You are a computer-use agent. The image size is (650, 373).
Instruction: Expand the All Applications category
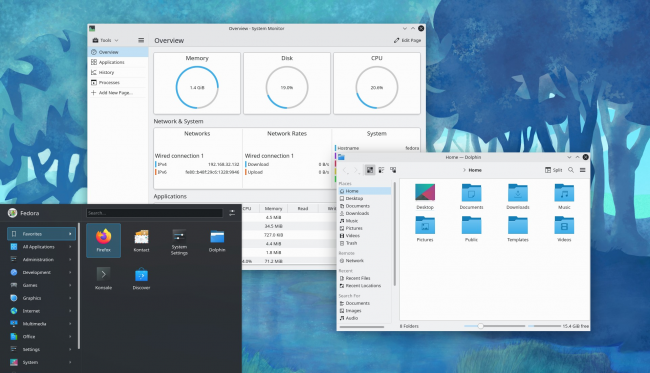pyautogui.click(x=41, y=247)
